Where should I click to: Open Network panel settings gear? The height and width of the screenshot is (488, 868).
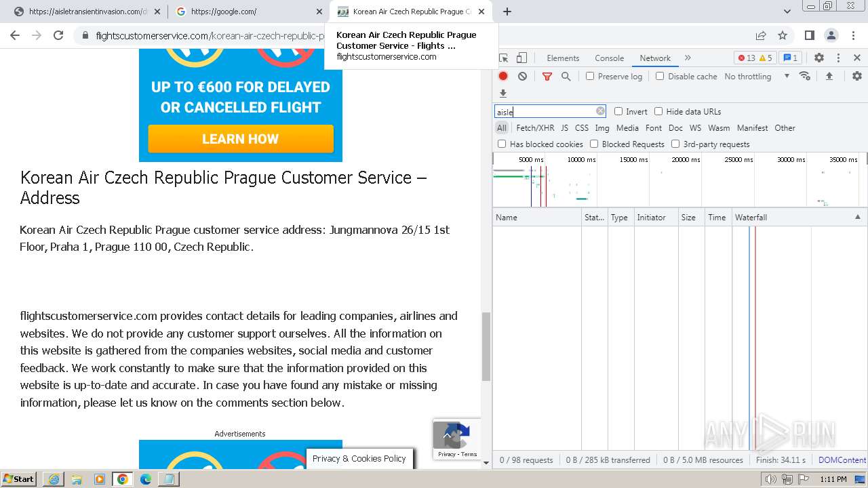coord(857,76)
